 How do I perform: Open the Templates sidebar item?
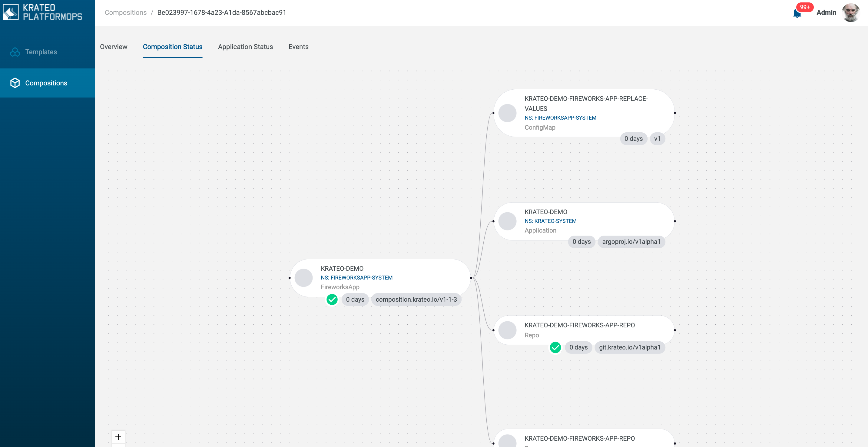(47, 52)
